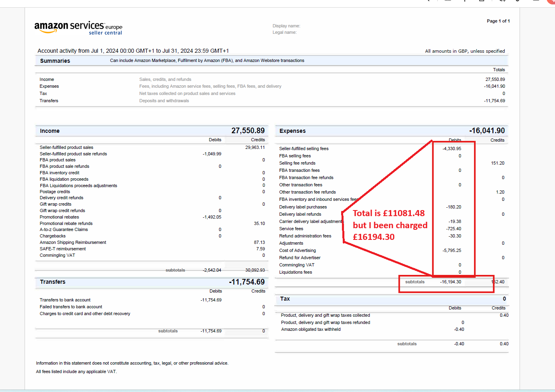Click the 29,963.11 seller-fulfilled sales credit
This screenshot has width=555, height=392.
(x=255, y=147)
